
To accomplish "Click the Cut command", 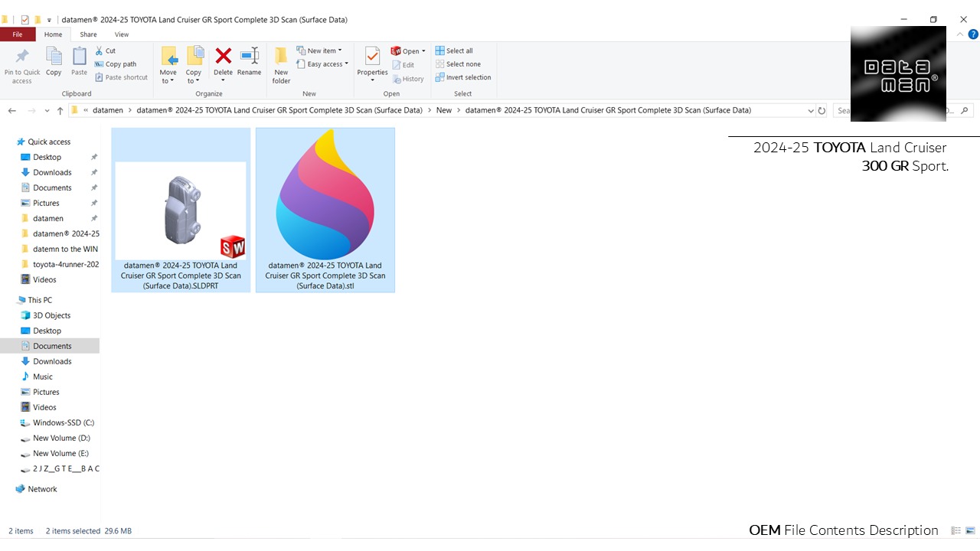I will [106, 51].
